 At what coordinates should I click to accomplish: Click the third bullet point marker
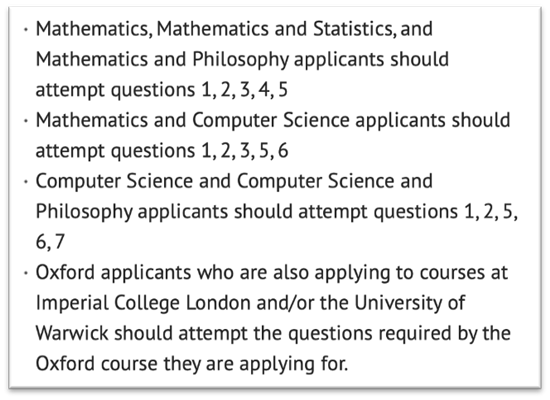pos(26,182)
